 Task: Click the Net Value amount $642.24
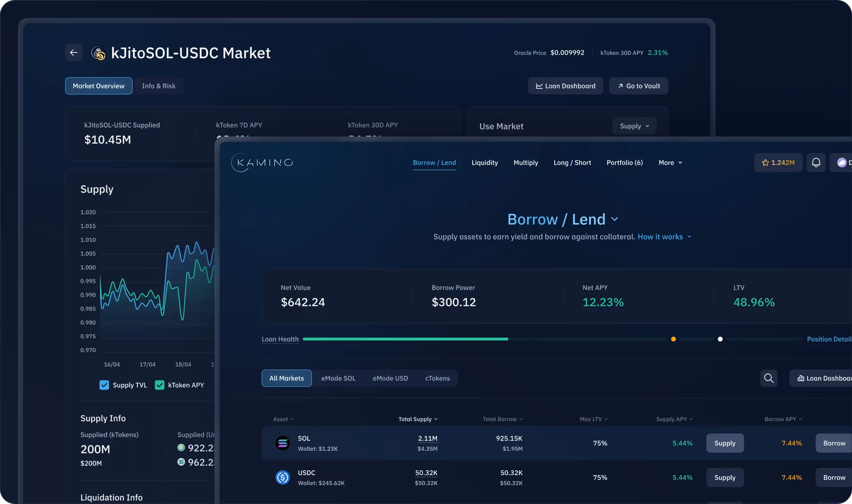pos(303,302)
